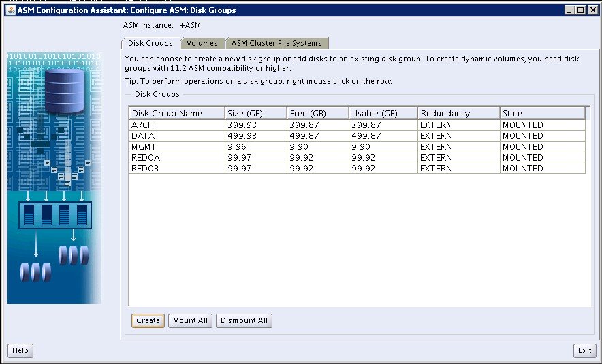Sort by Disk Group Name column header

(176, 114)
